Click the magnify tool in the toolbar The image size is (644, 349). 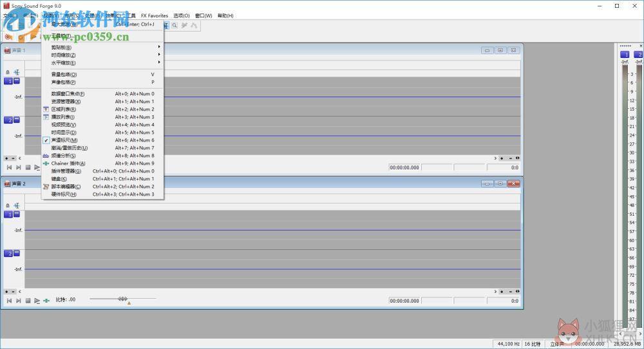tap(175, 26)
